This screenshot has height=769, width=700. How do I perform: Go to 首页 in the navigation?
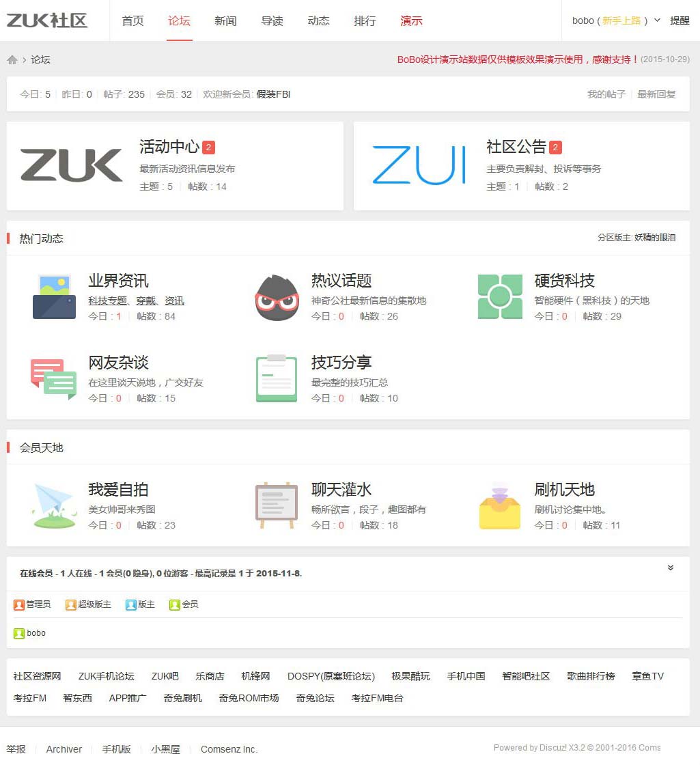(x=133, y=20)
